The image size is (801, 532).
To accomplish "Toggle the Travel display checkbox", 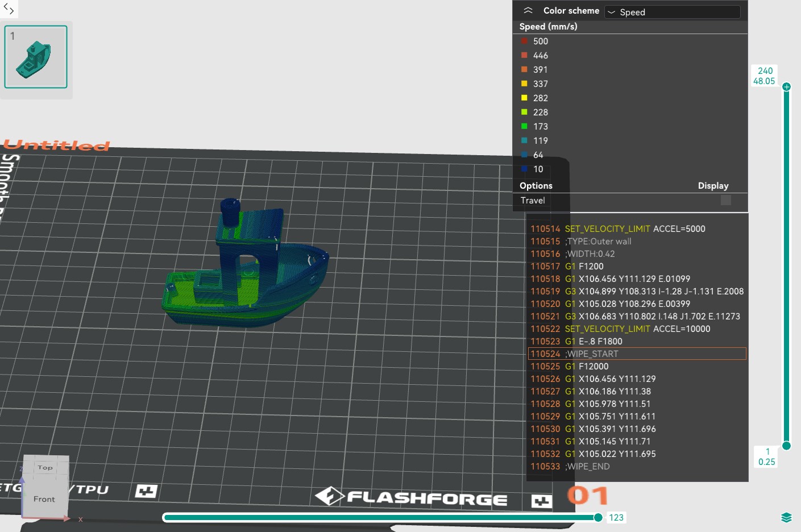I will click(725, 200).
